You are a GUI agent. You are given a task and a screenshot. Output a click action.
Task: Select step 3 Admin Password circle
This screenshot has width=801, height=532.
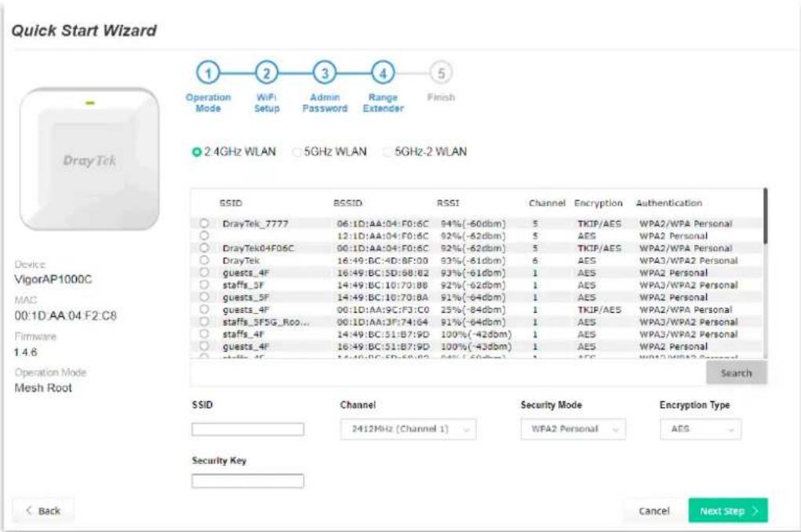(x=325, y=73)
